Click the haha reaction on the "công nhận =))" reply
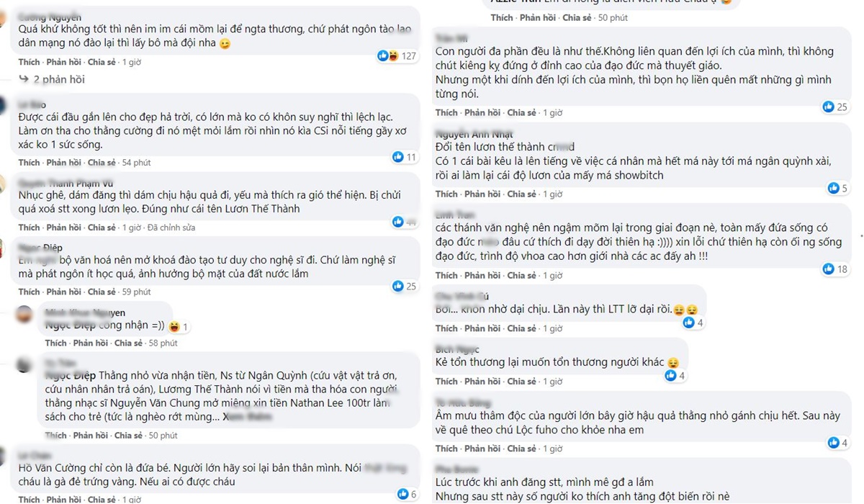Viewport: 864px width, 504px height. pos(175,327)
